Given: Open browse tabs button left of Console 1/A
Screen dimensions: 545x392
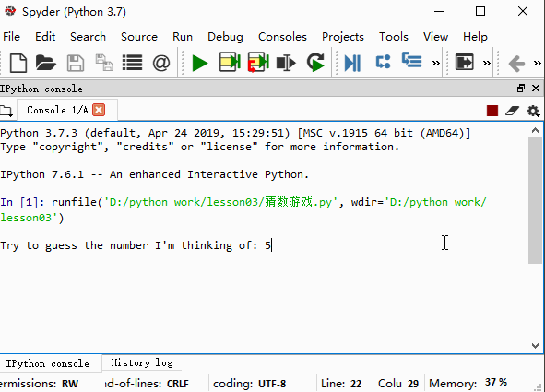Looking at the screenshot, I should click(6, 111).
